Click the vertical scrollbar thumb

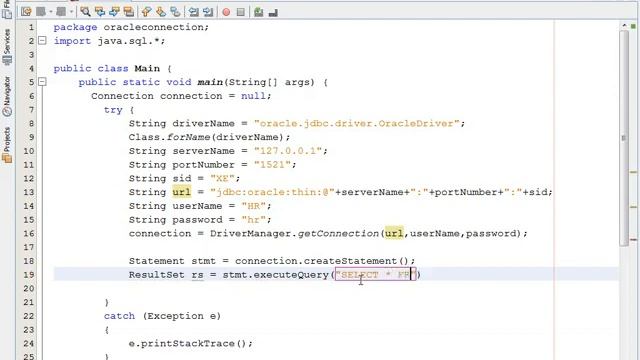click(x=624, y=137)
